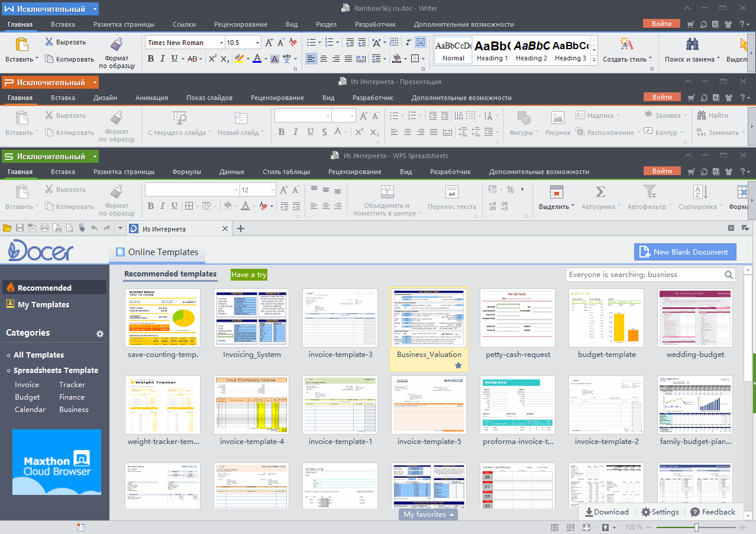Open the Spreadsheets font size 12 dropdown
Screen dimensions: 756x534
tap(272, 190)
